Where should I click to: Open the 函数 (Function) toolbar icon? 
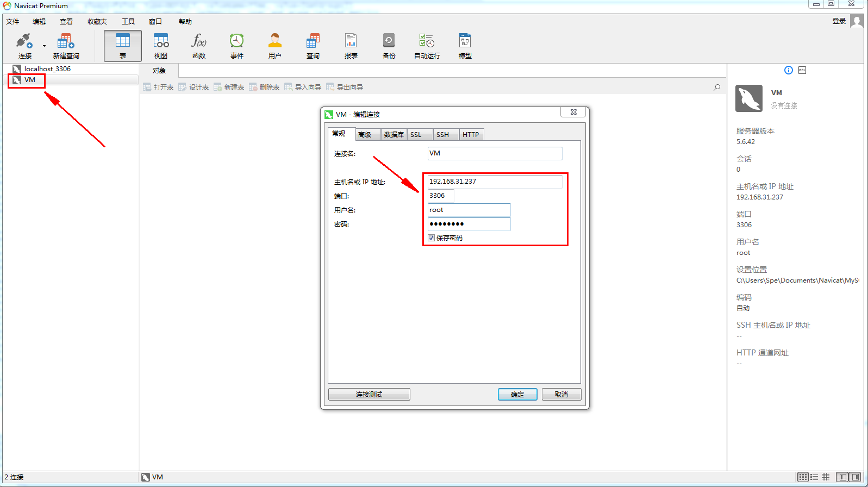(x=199, y=46)
